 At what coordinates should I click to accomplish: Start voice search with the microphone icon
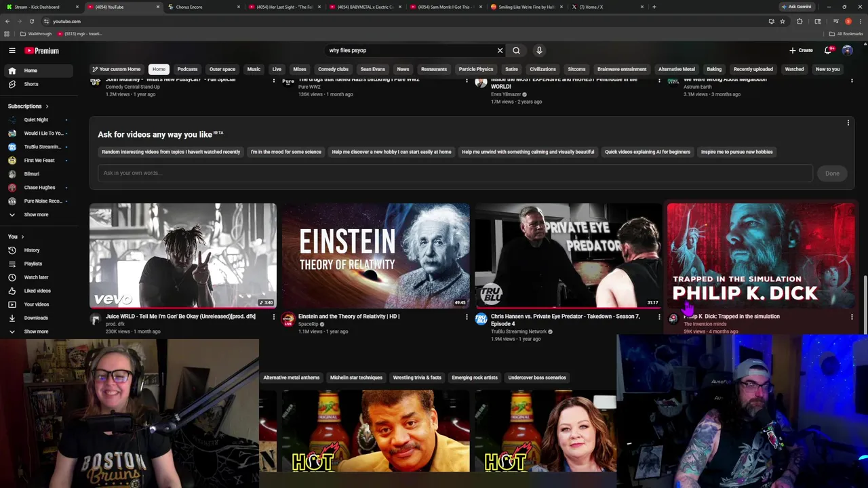[539, 50]
